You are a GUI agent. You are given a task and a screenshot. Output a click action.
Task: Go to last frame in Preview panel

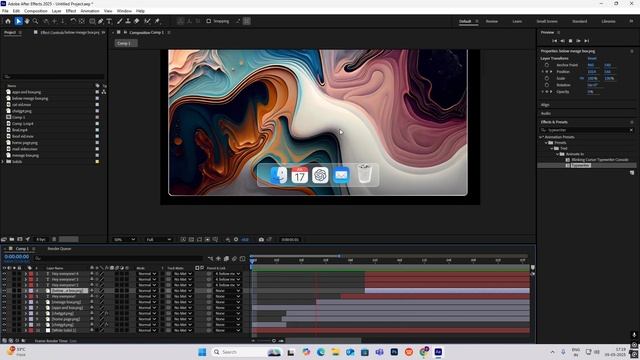pos(587,41)
